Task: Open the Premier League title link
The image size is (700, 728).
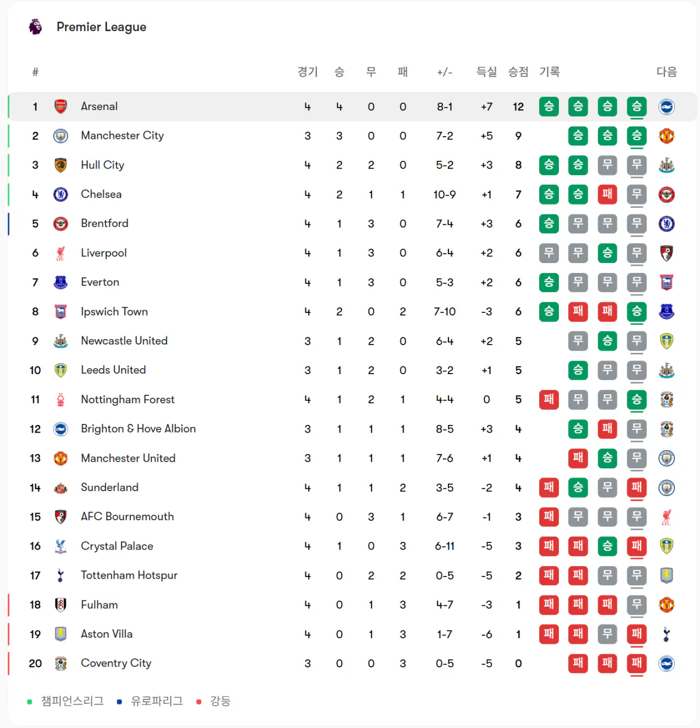Action: (102, 27)
